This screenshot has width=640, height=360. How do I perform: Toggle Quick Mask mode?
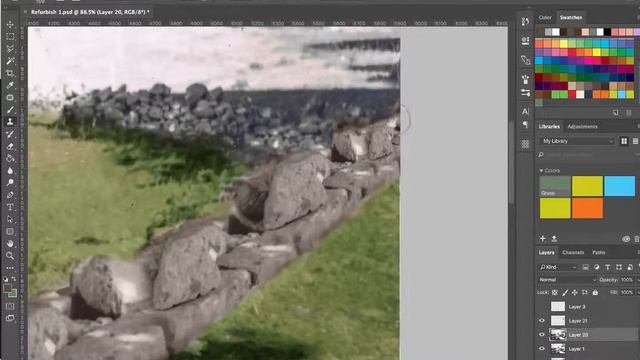10,306
